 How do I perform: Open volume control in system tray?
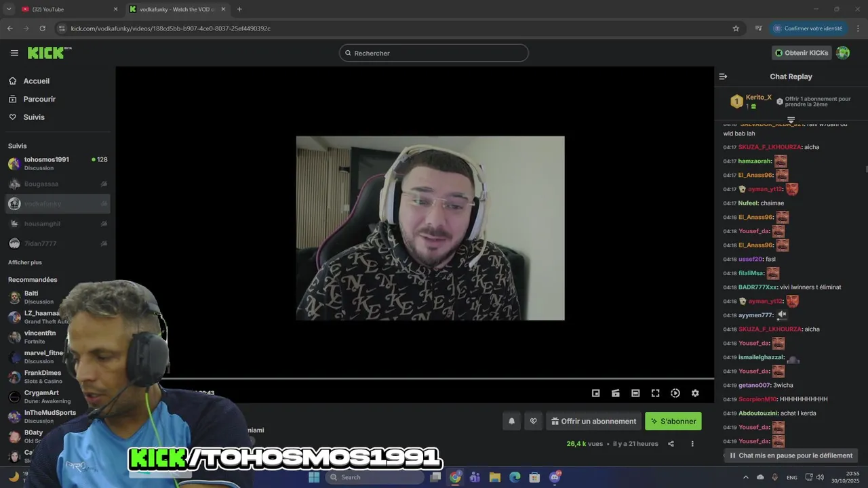[821, 477]
